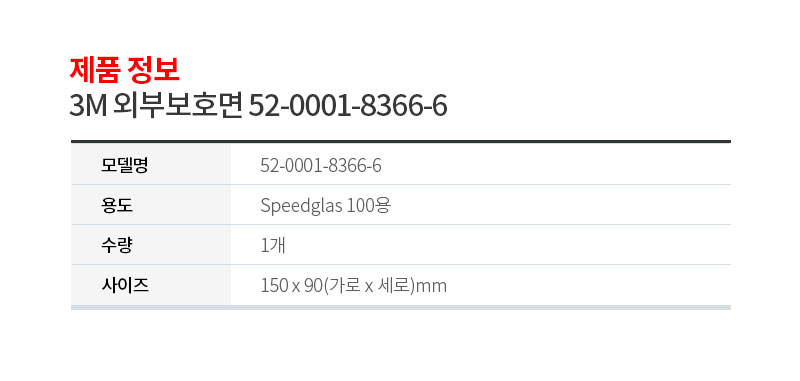Image resolution: width=800 pixels, height=381 pixels.
Task: Select the "3M" brand text in title
Action: (x=88, y=106)
